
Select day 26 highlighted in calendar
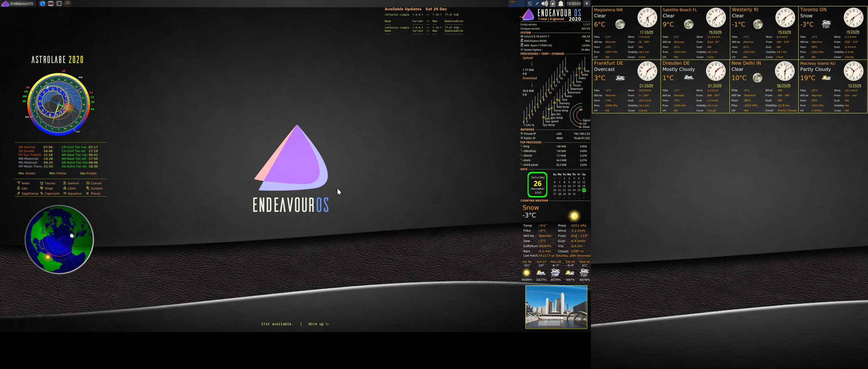tap(584, 190)
